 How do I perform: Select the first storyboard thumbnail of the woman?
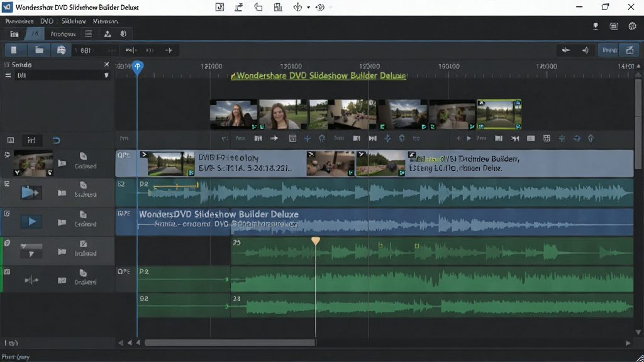point(234,114)
